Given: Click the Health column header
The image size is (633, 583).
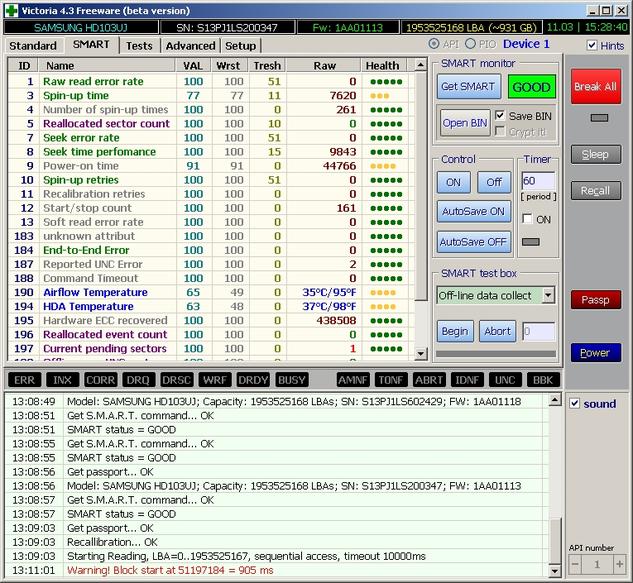Looking at the screenshot, I should [384, 65].
